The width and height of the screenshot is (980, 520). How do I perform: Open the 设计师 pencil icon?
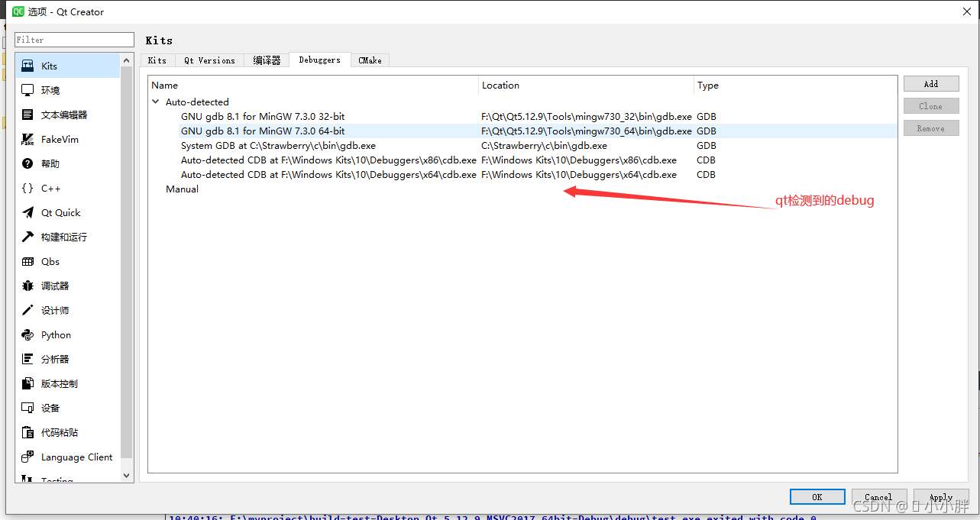[27, 310]
